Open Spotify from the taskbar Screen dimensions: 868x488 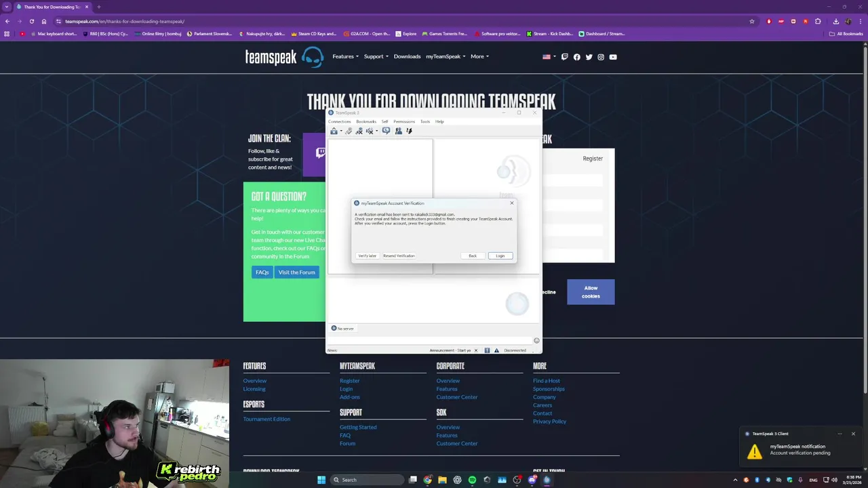(x=472, y=480)
